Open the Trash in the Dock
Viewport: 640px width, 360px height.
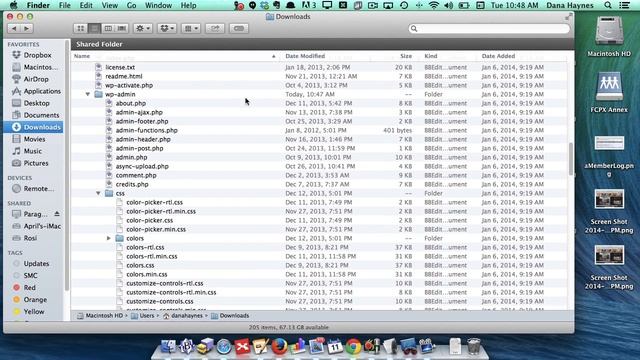(473, 346)
